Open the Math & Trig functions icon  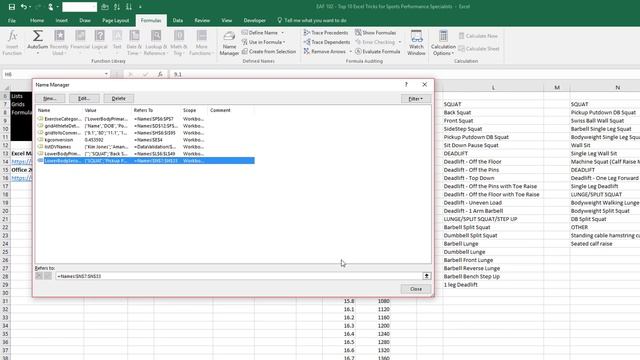click(x=179, y=36)
